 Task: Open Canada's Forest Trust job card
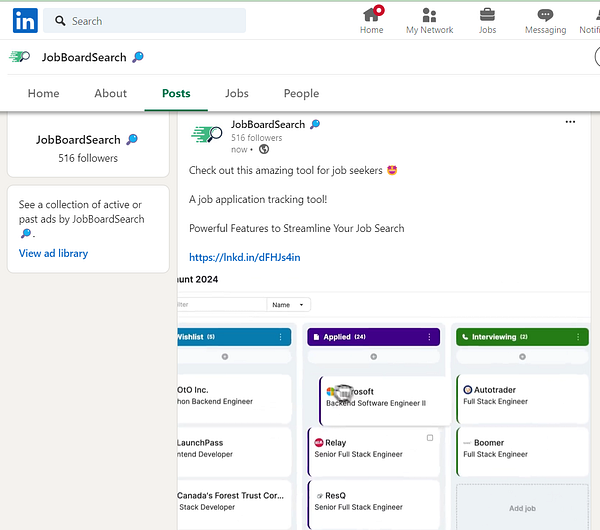[234, 505]
